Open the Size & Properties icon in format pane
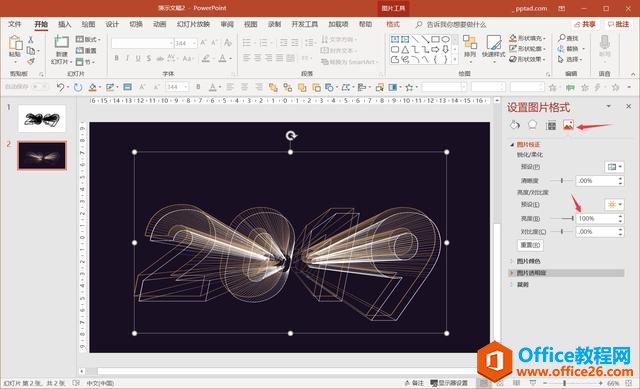640x389 pixels. tap(551, 125)
